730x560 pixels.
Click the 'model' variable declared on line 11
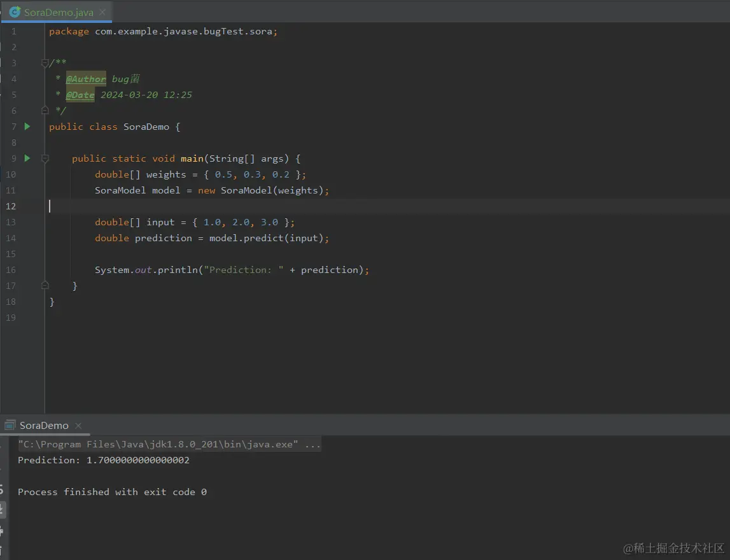tap(166, 190)
